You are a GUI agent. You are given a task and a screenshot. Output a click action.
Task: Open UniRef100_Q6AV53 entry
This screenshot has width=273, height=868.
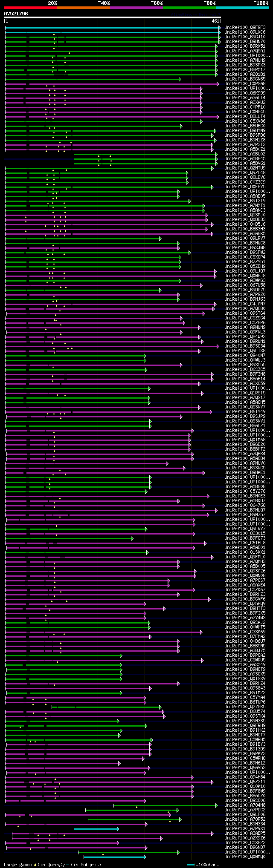pos(245,768)
